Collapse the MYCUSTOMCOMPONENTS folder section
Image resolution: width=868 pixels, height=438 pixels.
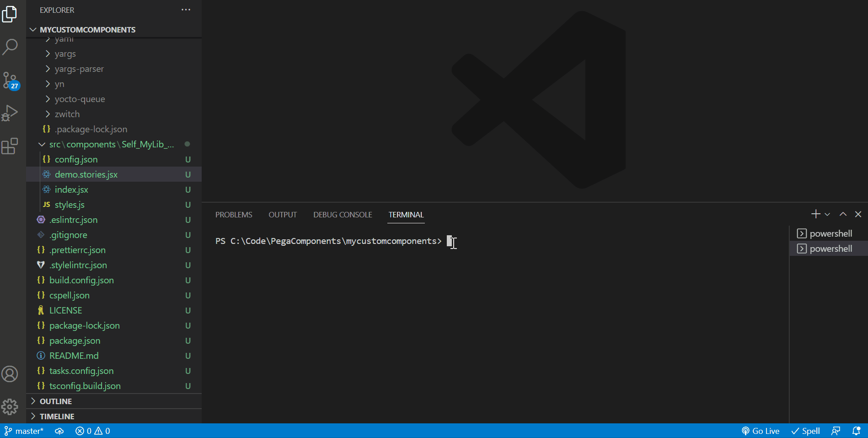click(114, 30)
